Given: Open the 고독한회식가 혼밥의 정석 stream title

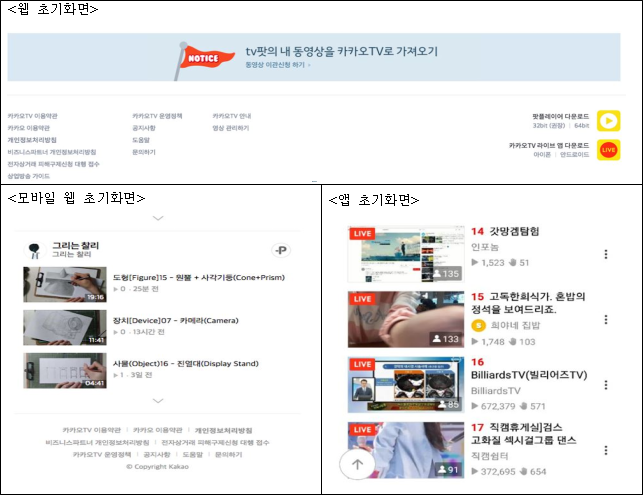Looking at the screenshot, I should pyautogui.click(x=528, y=303).
